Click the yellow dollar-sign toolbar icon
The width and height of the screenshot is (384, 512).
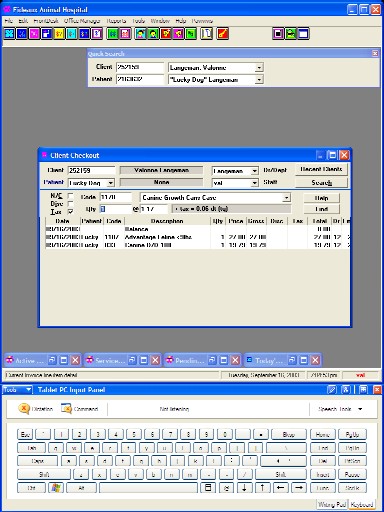[59, 34]
